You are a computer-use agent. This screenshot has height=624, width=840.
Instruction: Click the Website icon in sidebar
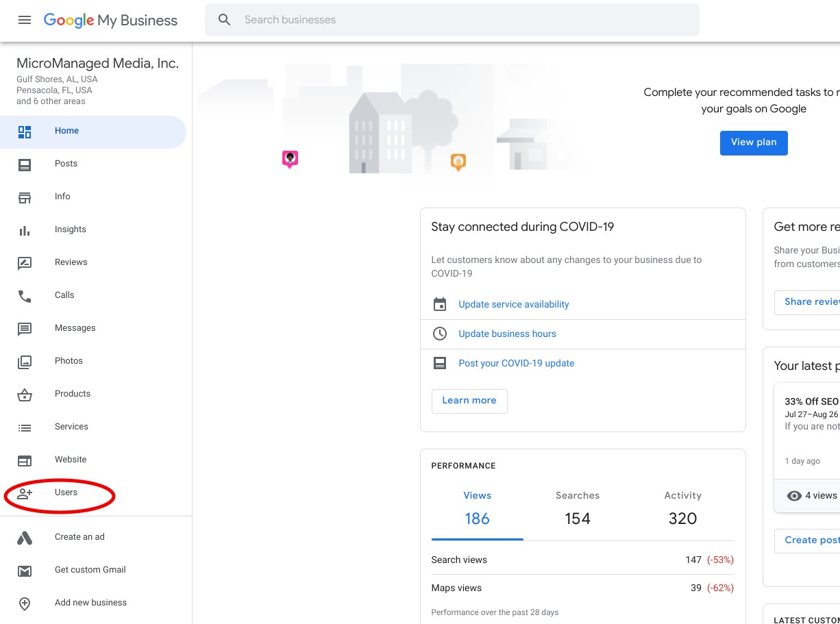[x=25, y=461]
